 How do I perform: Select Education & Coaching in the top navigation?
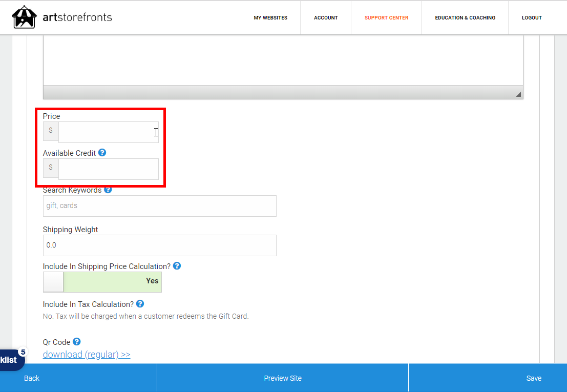(465, 18)
